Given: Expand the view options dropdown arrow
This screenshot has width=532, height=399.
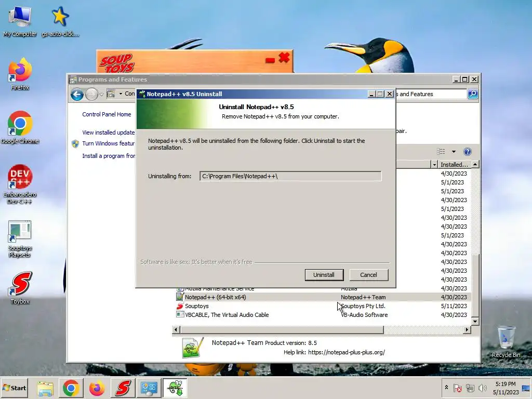Looking at the screenshot, I should pyautogui.click(x=454, y=152).
